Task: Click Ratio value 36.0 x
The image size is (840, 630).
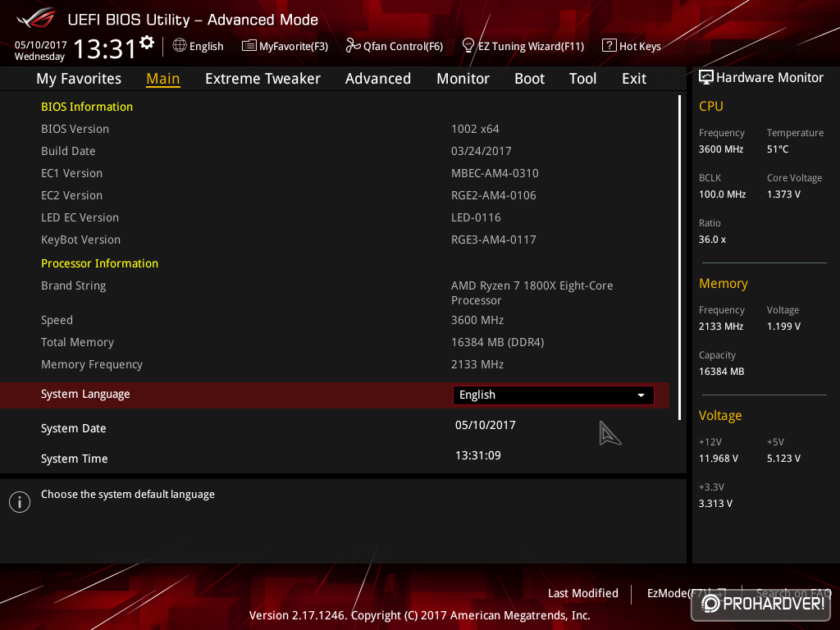Action: point(712,240)
